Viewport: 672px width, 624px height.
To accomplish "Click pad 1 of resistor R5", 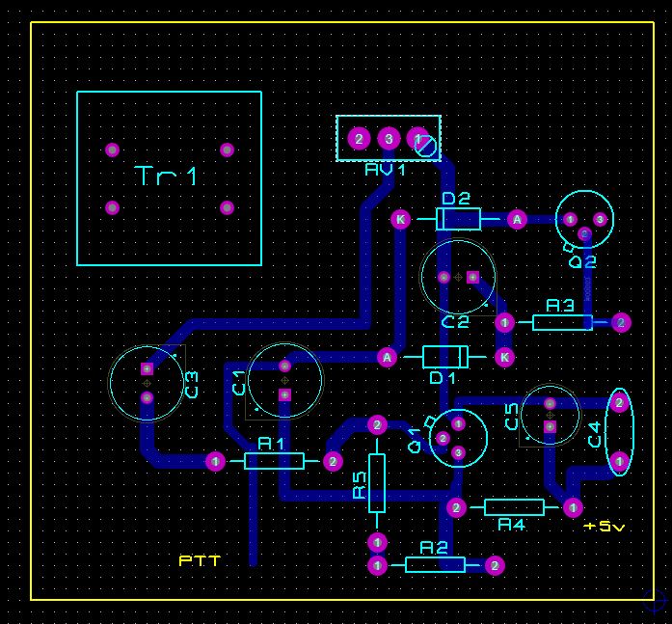I will tap(377, 543).
